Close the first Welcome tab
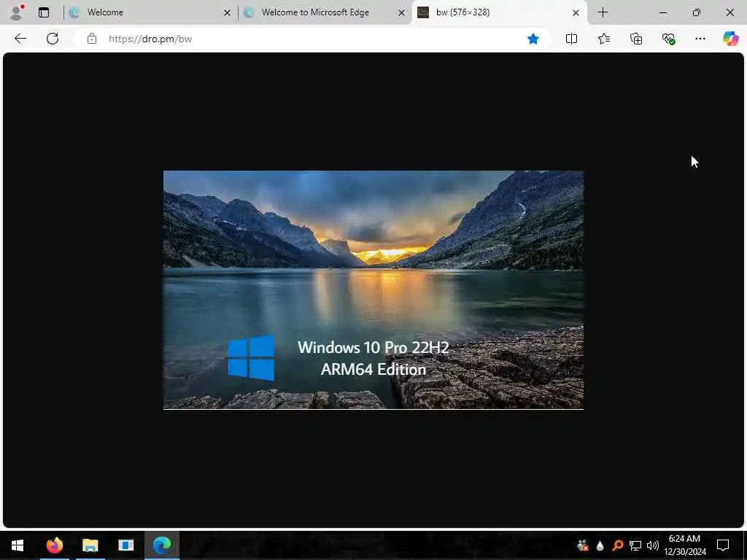 click(228, 13)
